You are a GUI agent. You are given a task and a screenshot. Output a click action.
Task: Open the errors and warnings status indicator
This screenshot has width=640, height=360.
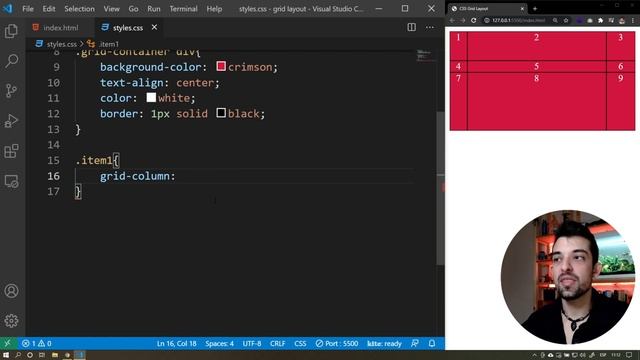point(37,344)
